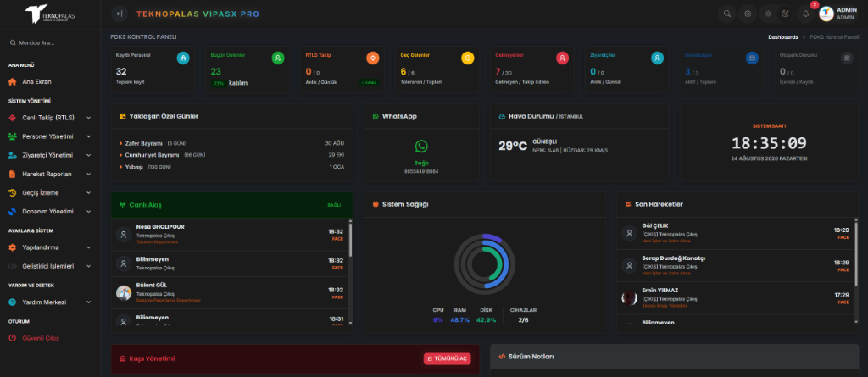
Task: Click the Gelmeyenler red person icon
Action: coord(563,58)
